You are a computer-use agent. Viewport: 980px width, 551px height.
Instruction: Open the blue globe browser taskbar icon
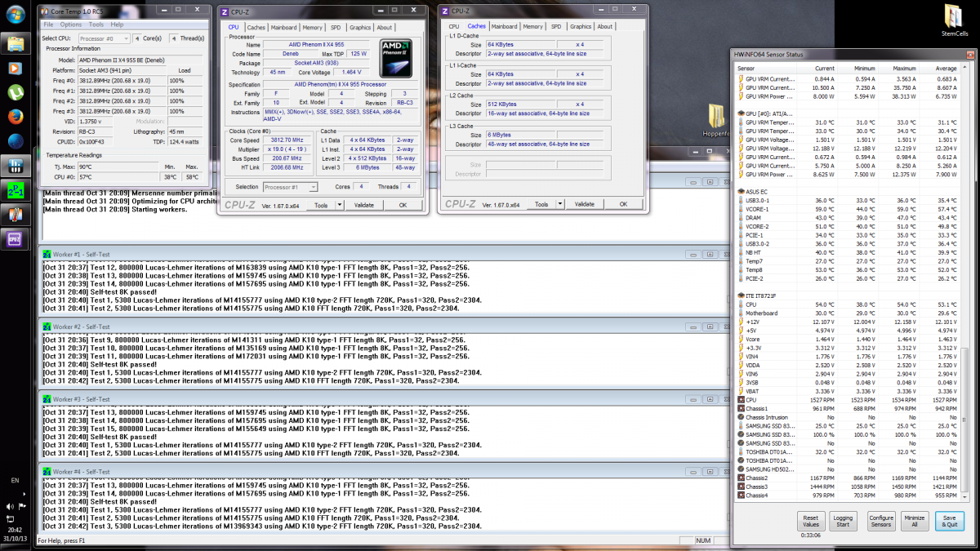point(15,141)
